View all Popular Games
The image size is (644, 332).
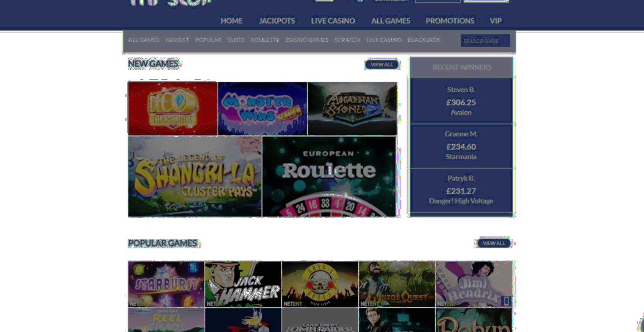[x=494, y=243]
